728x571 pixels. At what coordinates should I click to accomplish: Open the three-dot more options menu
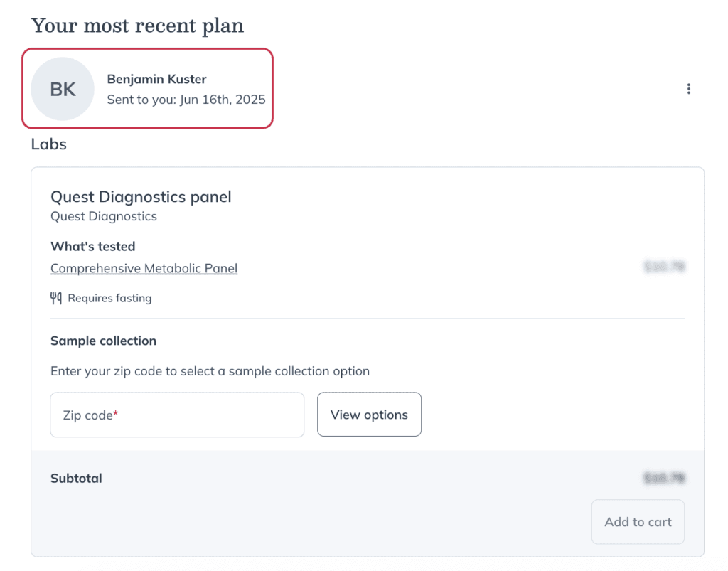[688, 89]
